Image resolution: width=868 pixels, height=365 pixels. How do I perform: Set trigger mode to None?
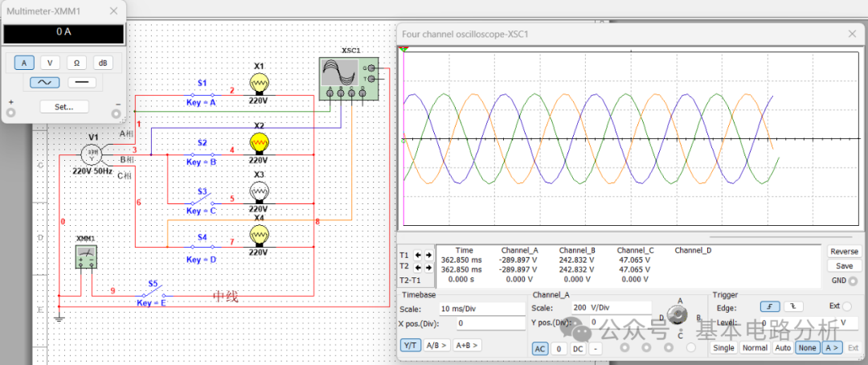point(807,348)
